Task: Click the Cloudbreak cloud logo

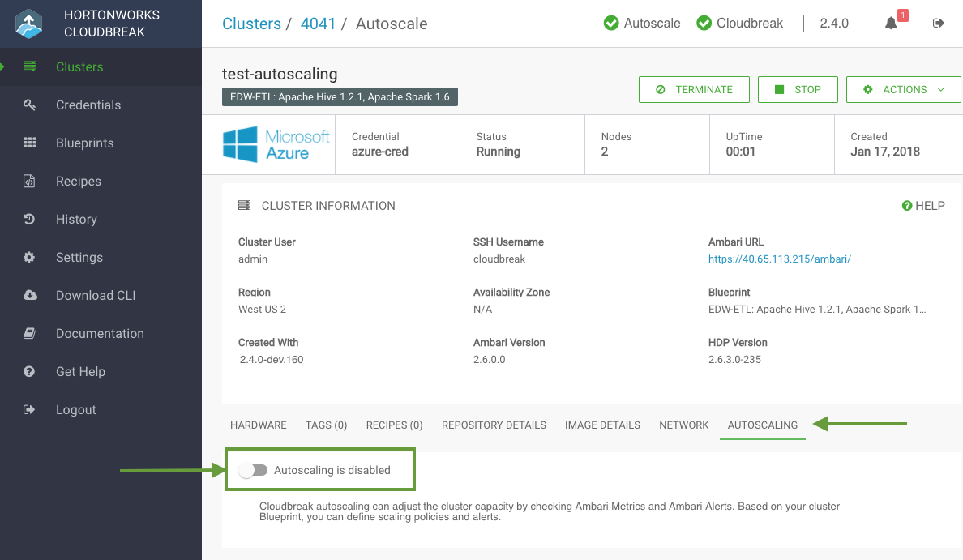Action: (x=29, y=24)
